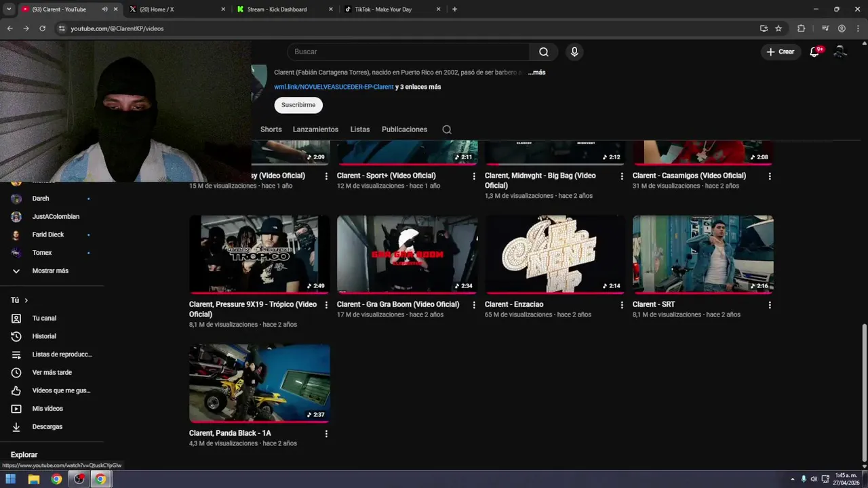Screen dimensions: 868x488
Task: Open the Panda Black - 1A thumbnail
Action: pos(260,383)
